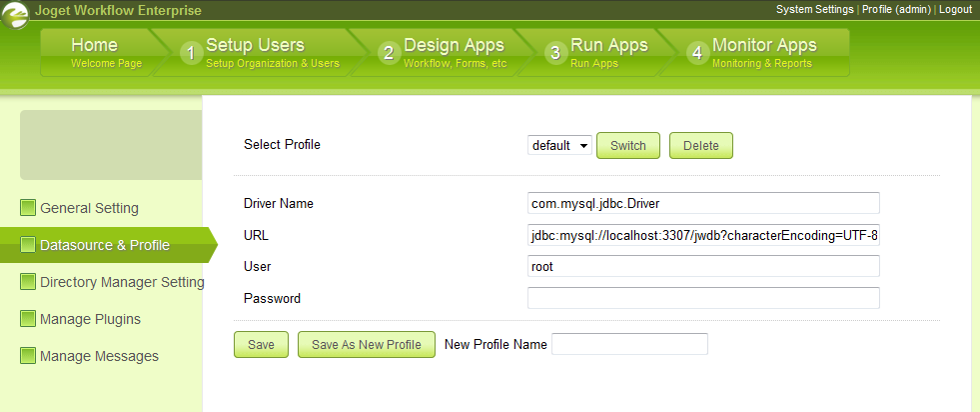This screenshot has height=412, width=980.
Task: Click into the New Profile Name field
Action: point(630,344)
